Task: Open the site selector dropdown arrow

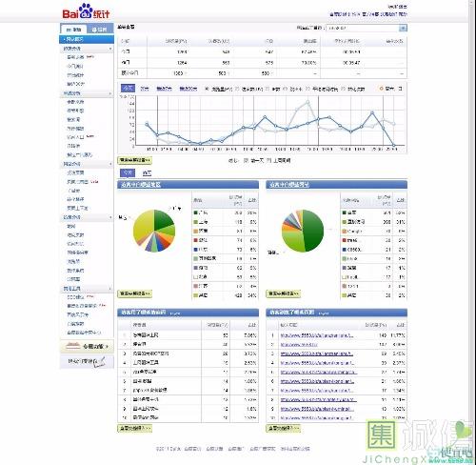Action: 403,28
